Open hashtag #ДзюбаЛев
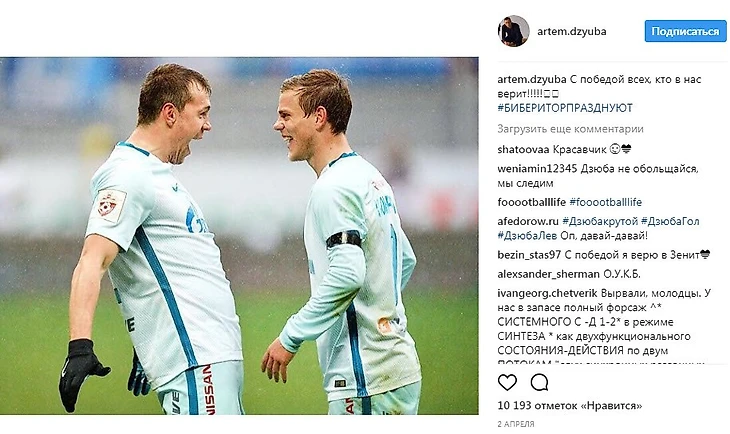 (527, 236)
